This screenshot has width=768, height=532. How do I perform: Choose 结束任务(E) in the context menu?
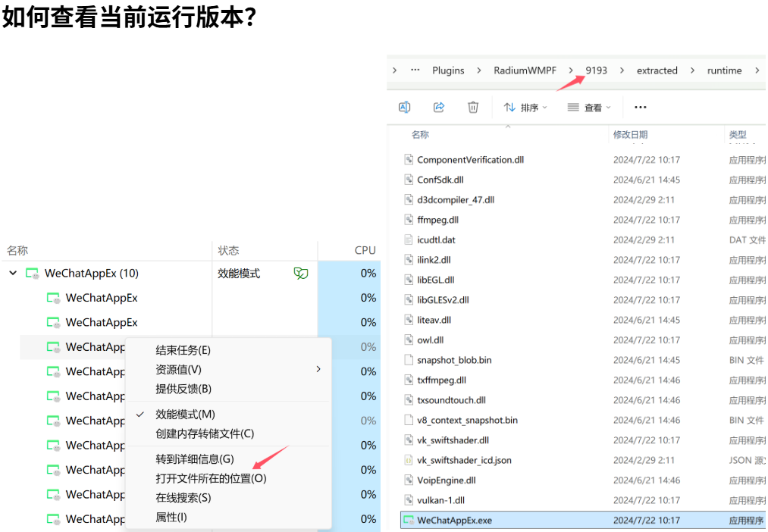click(183, 350)
